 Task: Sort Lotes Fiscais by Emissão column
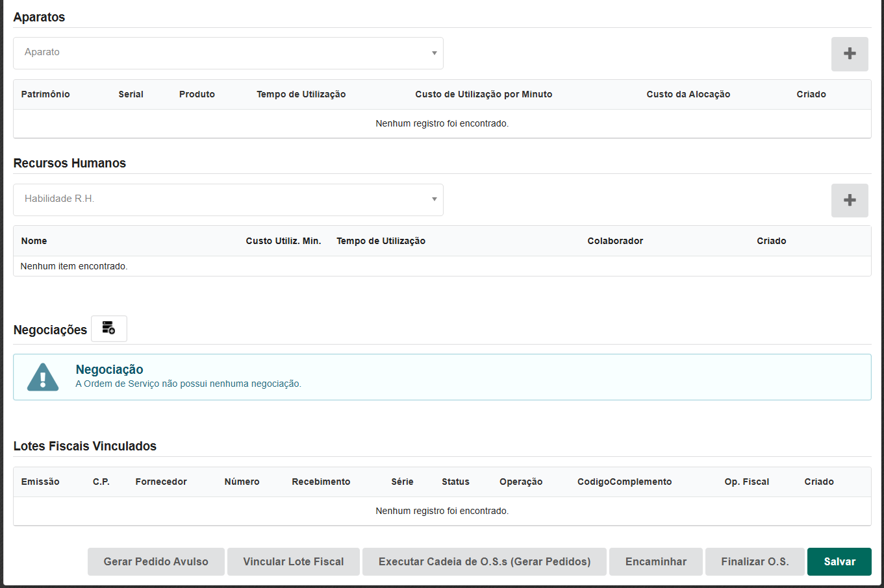(x=40, y=482)
